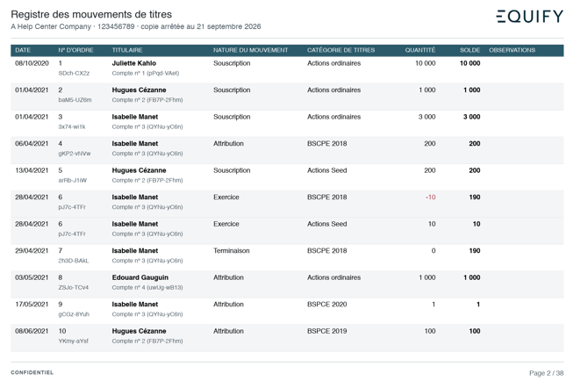Image resolution: width=588 pixels, height=381 pixels.
Task: Click quantity 3 000 in order 3 row
Action: point(427,117)
